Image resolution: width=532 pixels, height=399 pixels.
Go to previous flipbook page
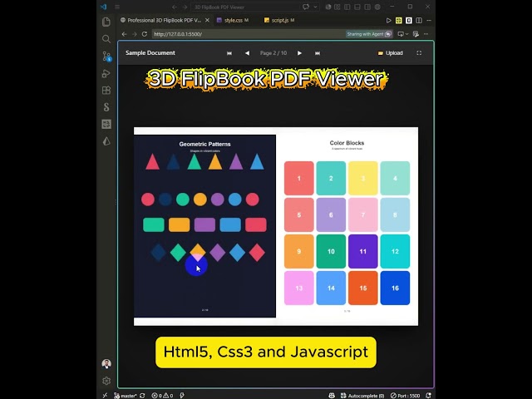point(248,53)
